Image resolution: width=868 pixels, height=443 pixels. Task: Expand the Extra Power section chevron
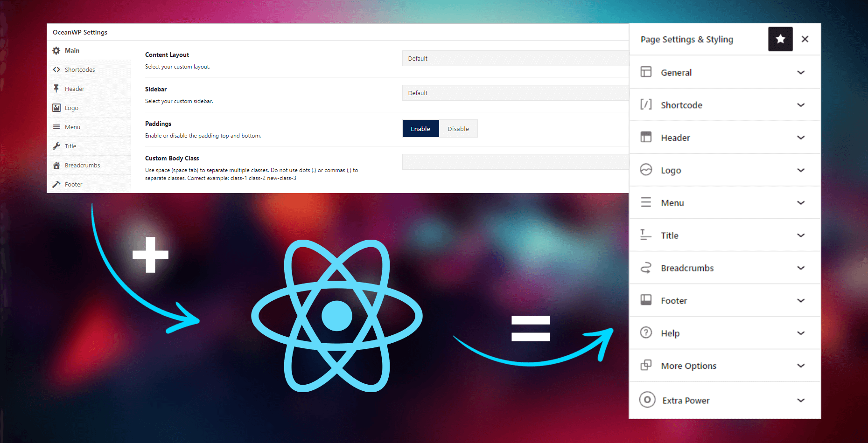coord(801,401)
